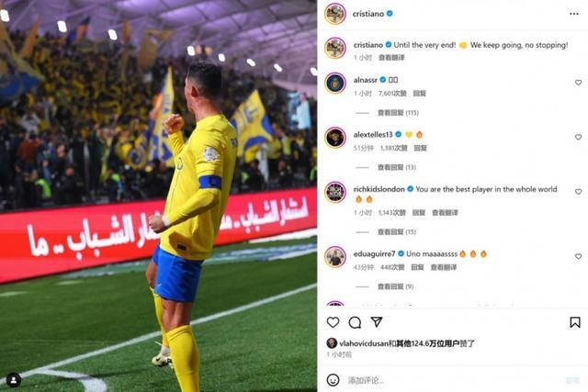Screen dimensions: 588x392
Task: Open the comment bubble icon
Action: pos(355,322)
